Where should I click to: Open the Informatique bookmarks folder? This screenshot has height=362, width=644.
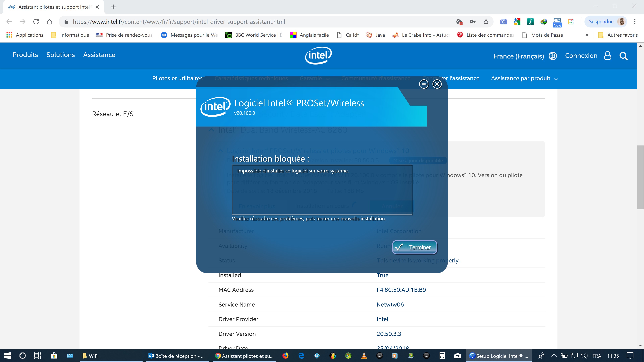tap(70, 35)
